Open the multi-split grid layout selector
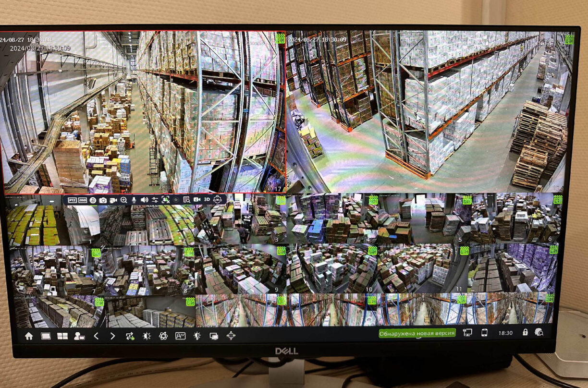The width and height of the screenshot is (588, 388). pos(62,336)
